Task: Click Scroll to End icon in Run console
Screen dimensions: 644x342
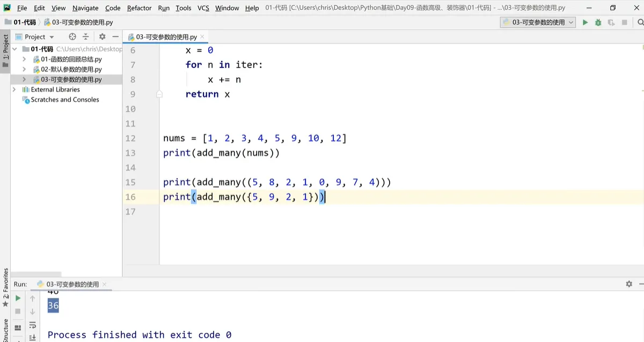Action: tap(32, 337)
